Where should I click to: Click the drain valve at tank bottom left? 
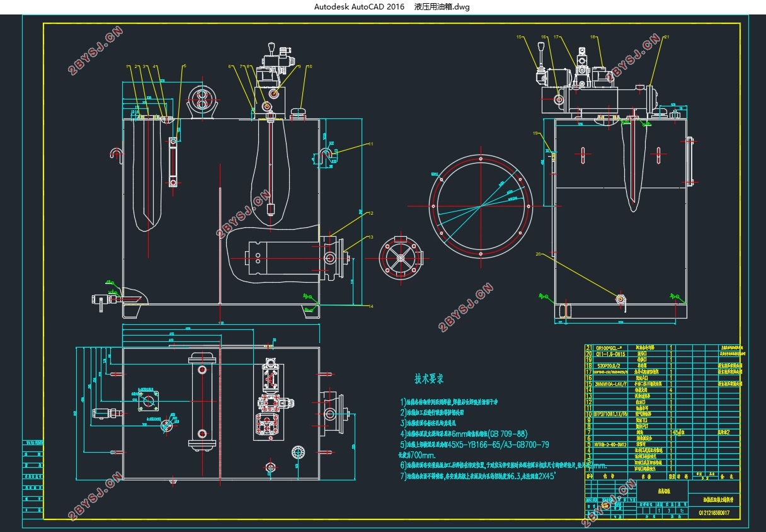click(x=101, y=300)
